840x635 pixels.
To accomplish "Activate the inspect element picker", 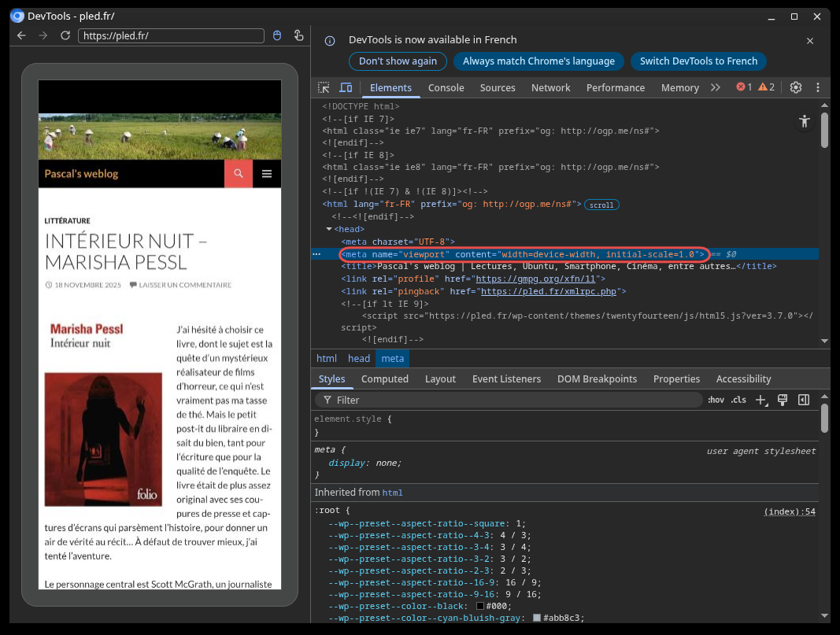I will [324, 87].
